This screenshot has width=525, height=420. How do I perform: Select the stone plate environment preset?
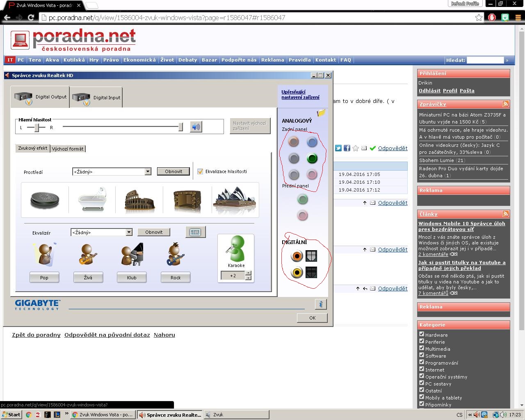tap(45, 201)
